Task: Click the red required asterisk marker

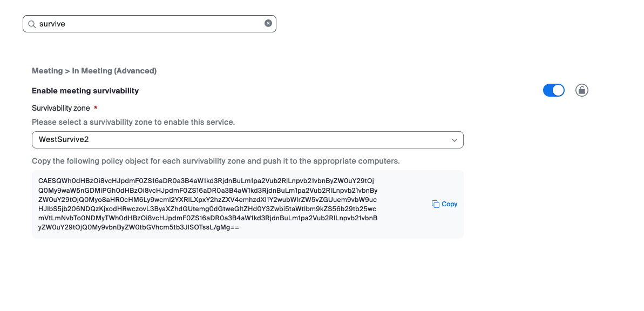Action: pyautogui.click(x=96, y=108)
